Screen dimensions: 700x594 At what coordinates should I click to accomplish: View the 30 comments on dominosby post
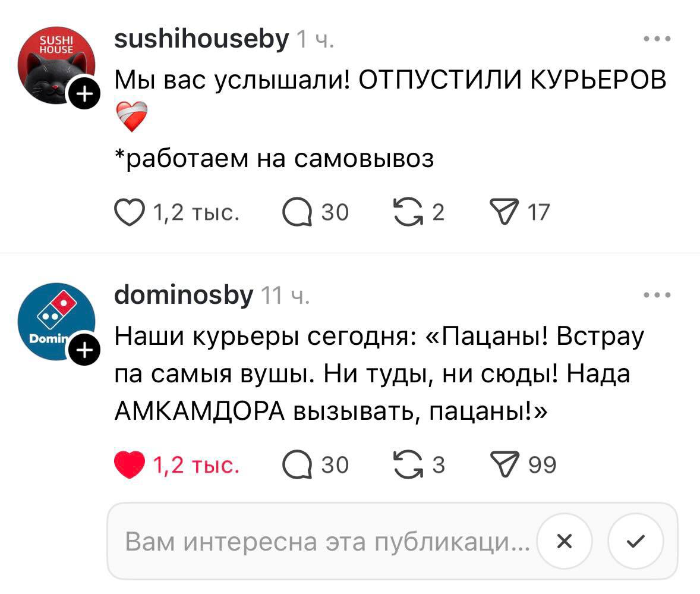(299, 464)
